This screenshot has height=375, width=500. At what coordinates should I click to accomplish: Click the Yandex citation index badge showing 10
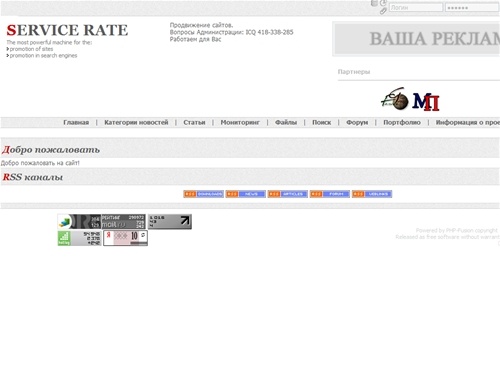point(125,238)
